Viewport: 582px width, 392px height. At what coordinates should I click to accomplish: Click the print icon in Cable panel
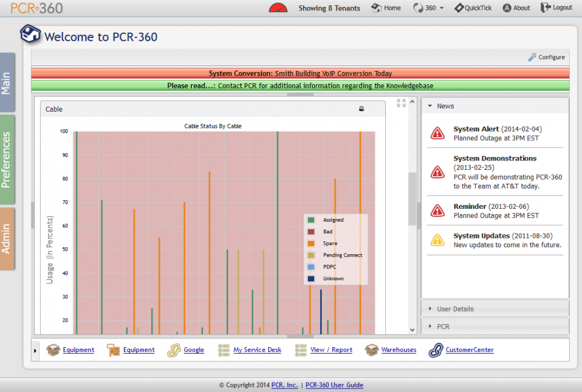[x=361, y=109]
